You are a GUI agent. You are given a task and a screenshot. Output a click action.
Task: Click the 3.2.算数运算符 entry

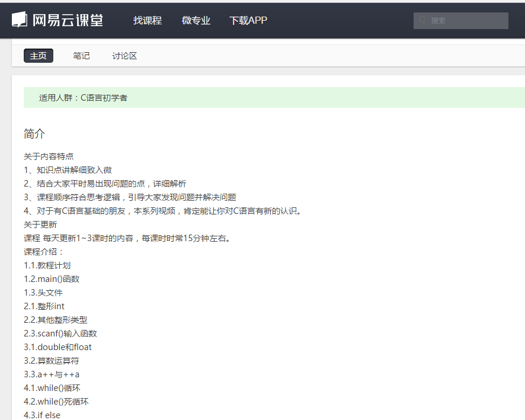52,361
